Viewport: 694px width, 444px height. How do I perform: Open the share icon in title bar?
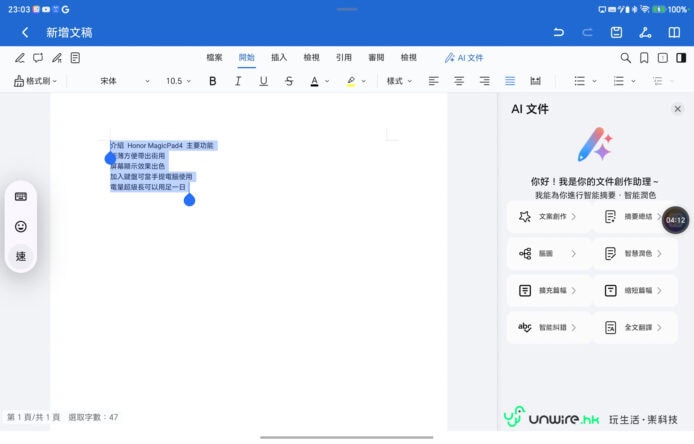tap(645, 32)
